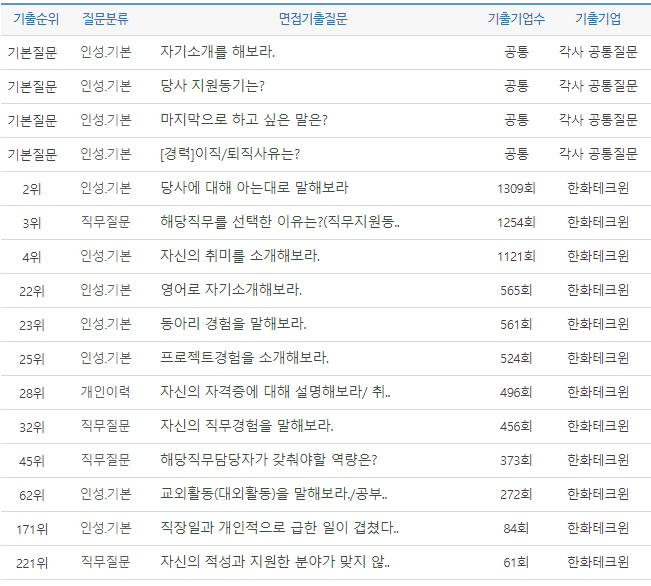Viewport: 651px width, 586px height.
Task: Click the 개인이력 category in the 28위 row
Action: (105, 392)
